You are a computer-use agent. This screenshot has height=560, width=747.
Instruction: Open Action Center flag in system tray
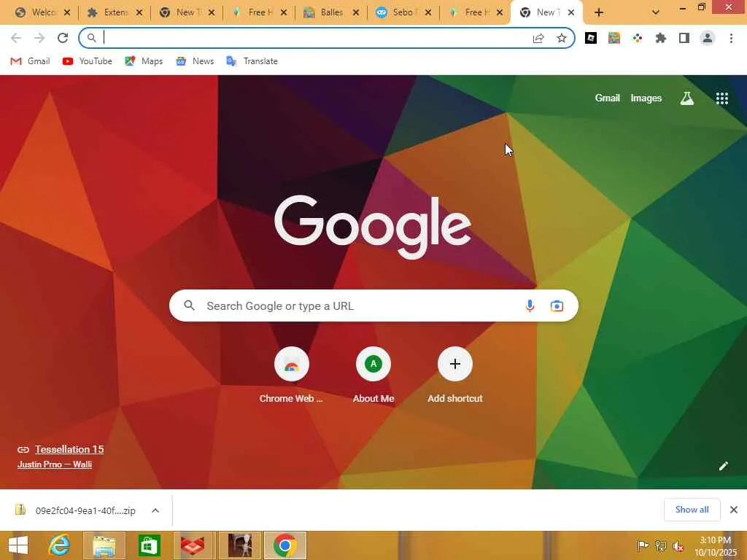[643, 545]
